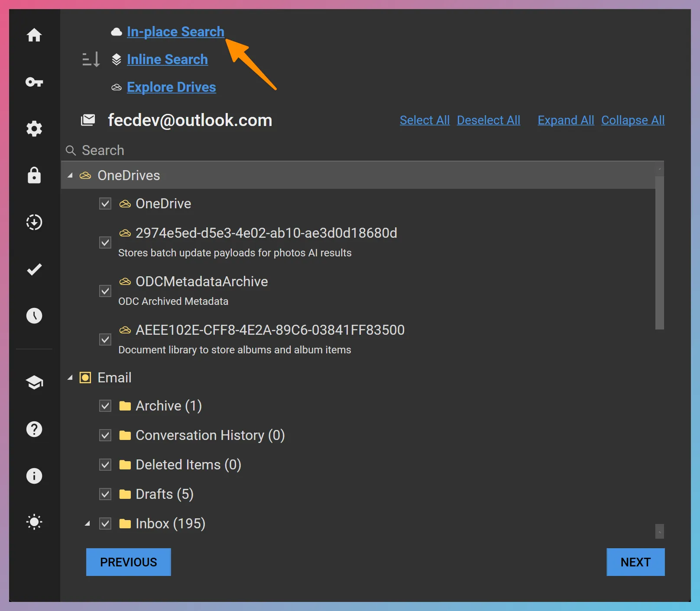
Task: Click the download status icon in sidebar
Action: 34,222
